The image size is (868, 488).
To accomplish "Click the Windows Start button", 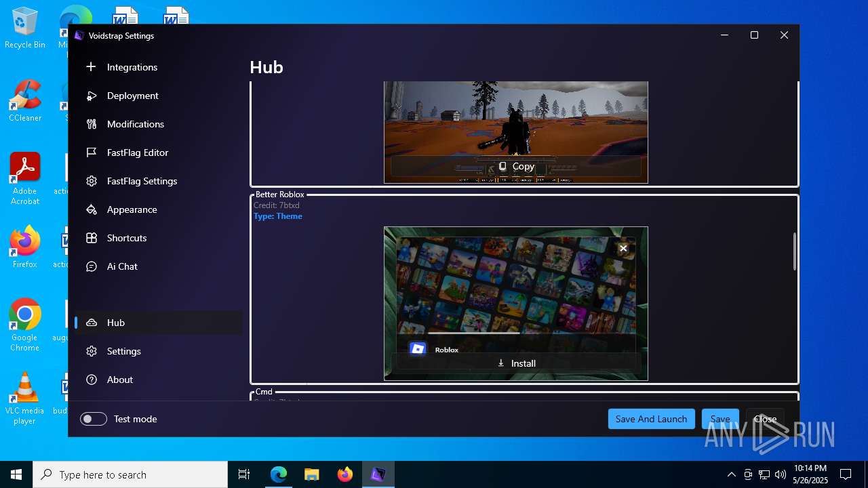I will [x=16, y=474].
